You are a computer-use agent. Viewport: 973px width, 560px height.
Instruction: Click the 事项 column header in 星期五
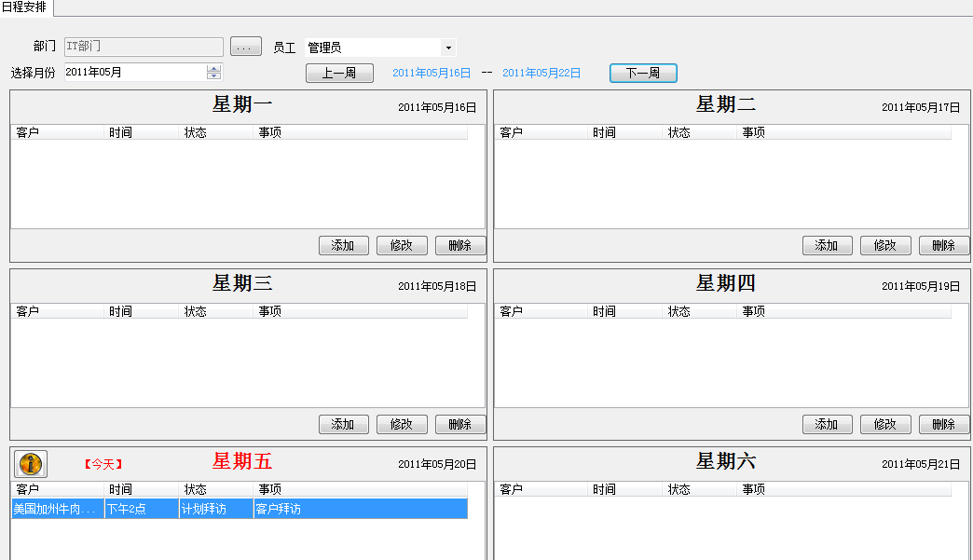pos(361,489)
